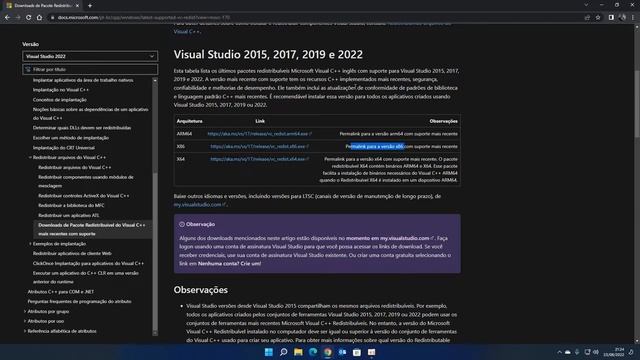640x360 pixels.
Task: Click the X64 vc_redist download link
Action: (260, 159)
